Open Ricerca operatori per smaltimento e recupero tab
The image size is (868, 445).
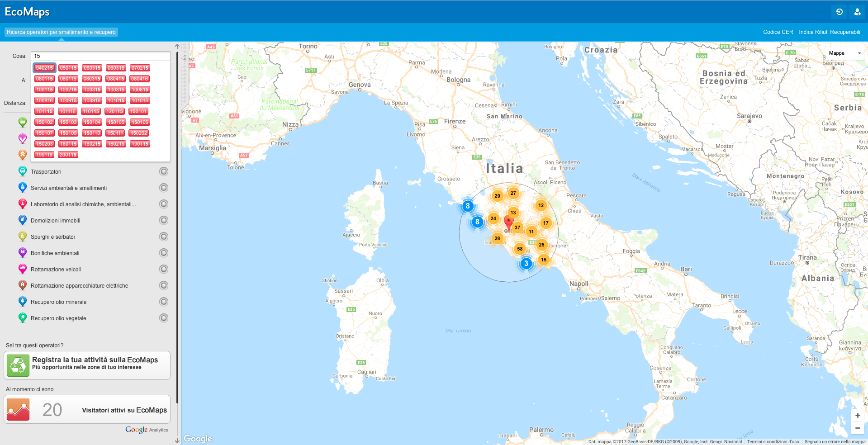click(x=61, y=32)
